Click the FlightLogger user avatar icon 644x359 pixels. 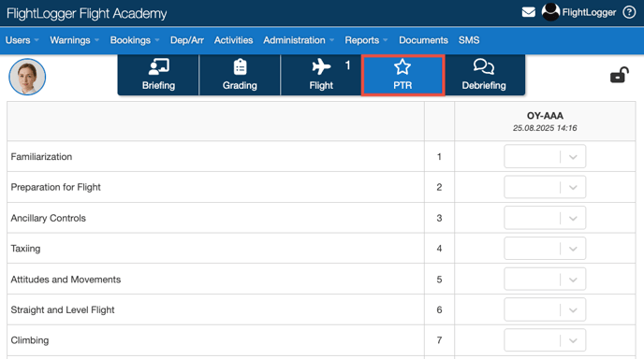pos(550,12)
